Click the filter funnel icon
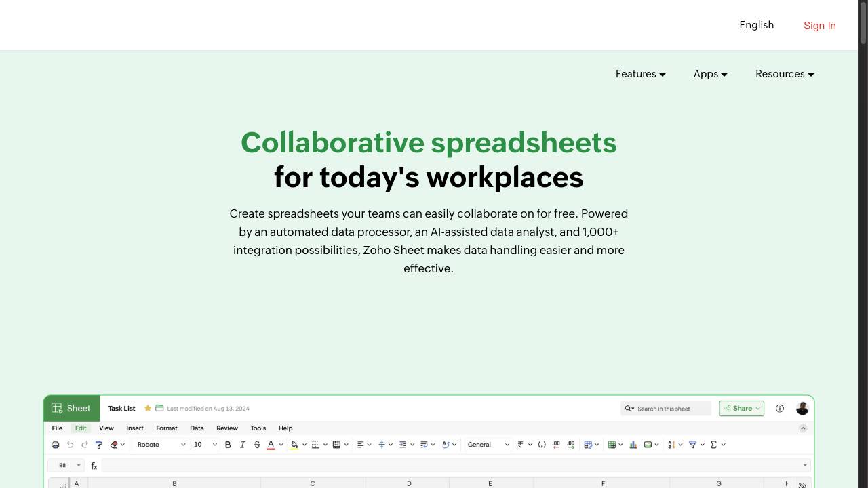868x488 pixels. click(x=692, y=445)
